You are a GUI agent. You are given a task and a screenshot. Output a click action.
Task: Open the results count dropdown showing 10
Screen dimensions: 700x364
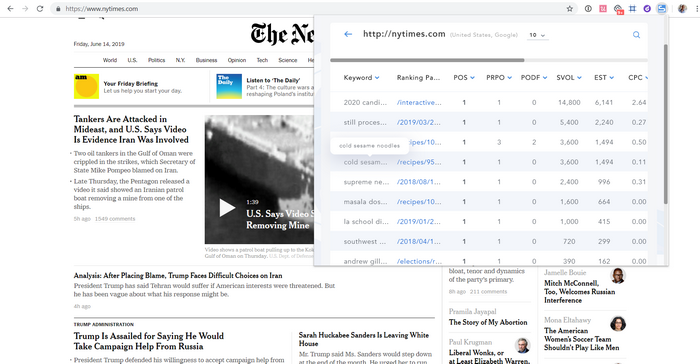click(x=538, y=35)
